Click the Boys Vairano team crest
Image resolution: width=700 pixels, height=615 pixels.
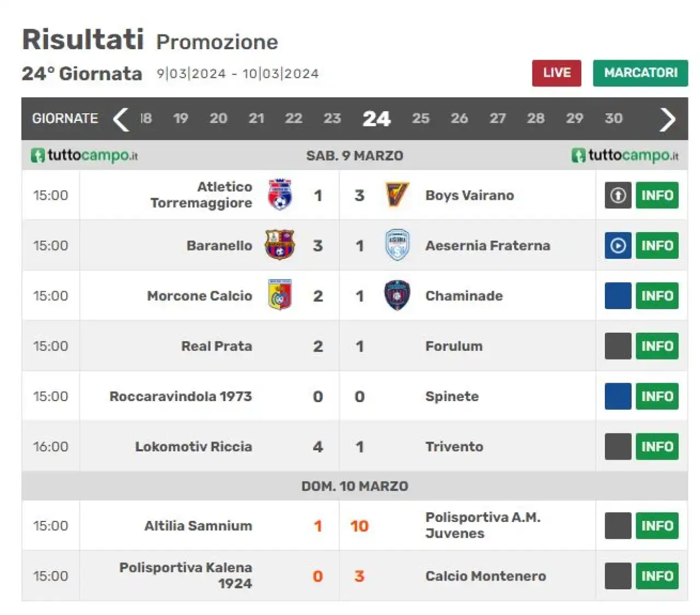[x=397, y=195]
